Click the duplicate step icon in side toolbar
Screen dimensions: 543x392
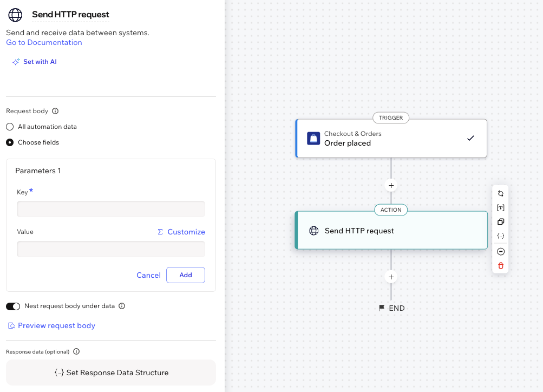coord(500,221)
